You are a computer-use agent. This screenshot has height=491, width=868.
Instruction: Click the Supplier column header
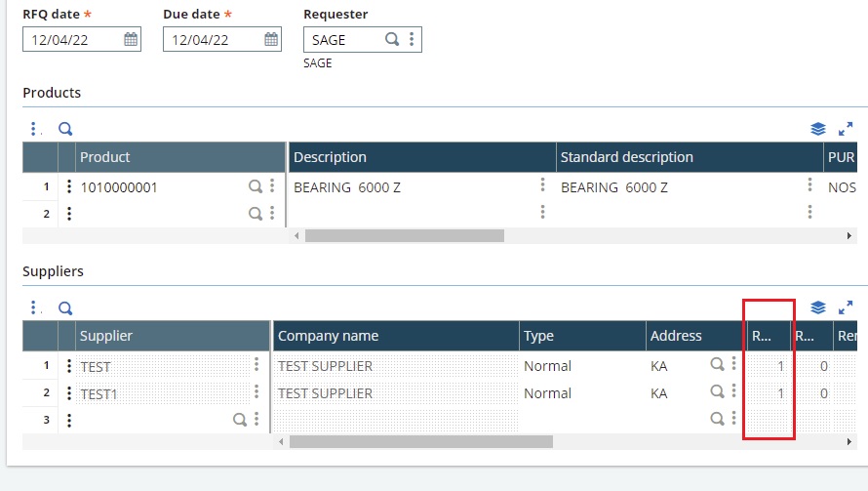(173, 336)
